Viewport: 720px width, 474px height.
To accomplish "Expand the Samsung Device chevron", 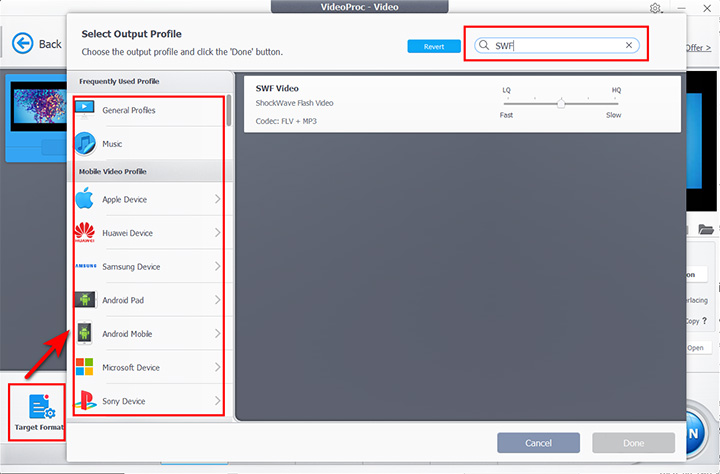I will point(218,266).
